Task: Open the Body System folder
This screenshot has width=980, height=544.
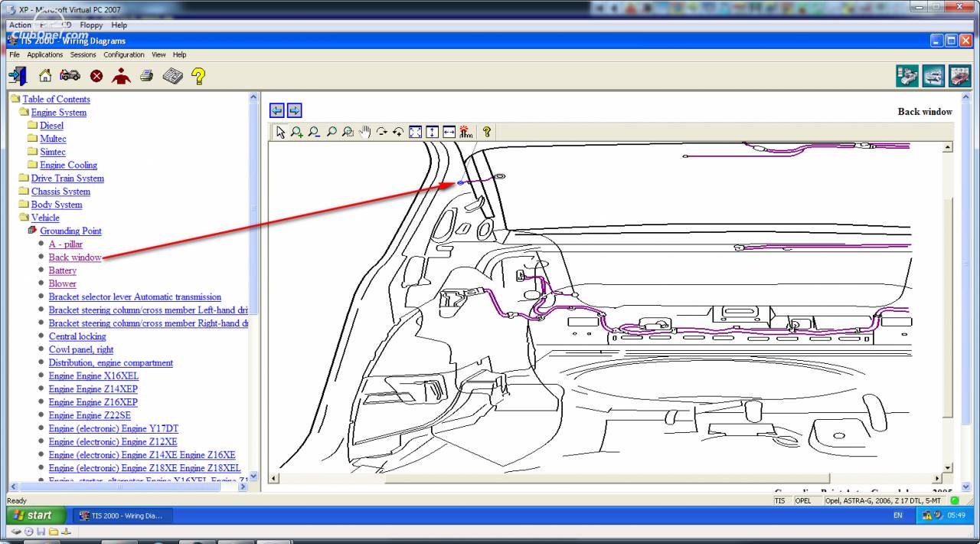Action: [x=57, y=205]
